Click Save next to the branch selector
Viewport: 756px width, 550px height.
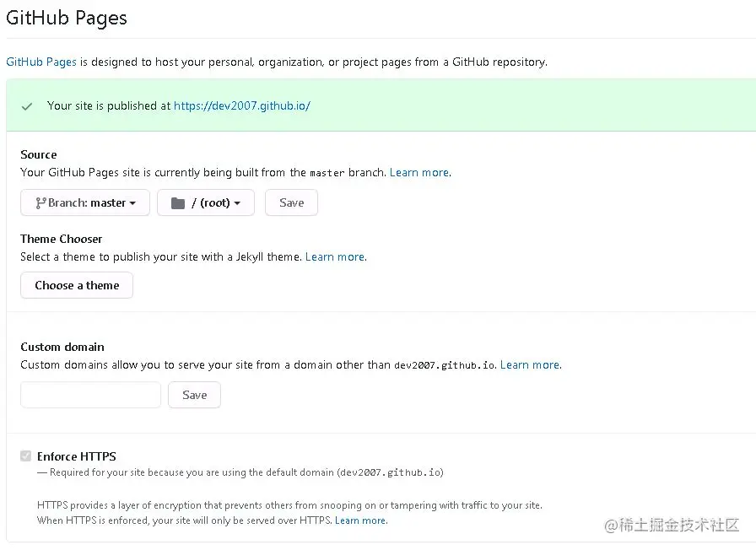pyautogui.click(x=291, y=202)
